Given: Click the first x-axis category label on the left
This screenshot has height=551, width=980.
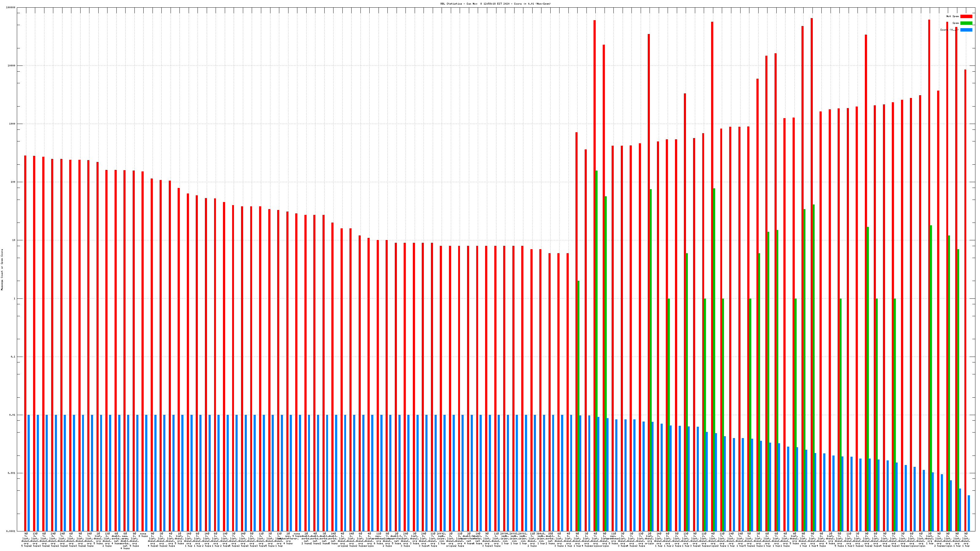Looking at the screenshot, I should pos(26,540).
